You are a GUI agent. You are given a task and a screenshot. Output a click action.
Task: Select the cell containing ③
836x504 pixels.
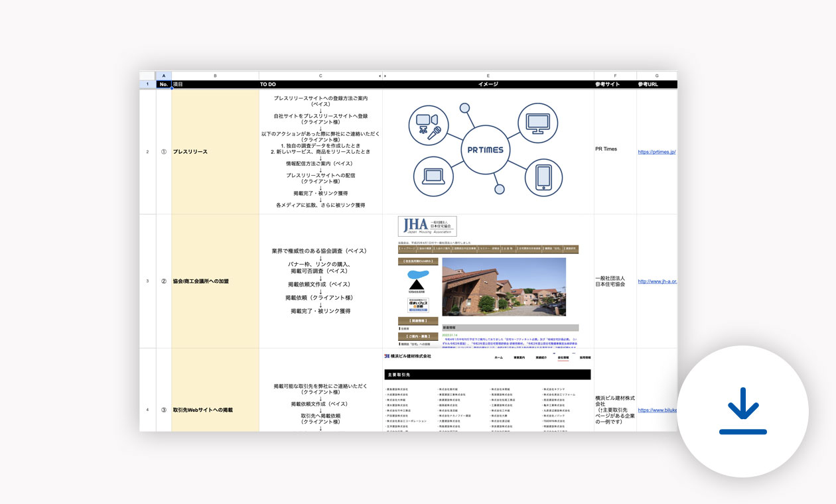pos(163,410)
